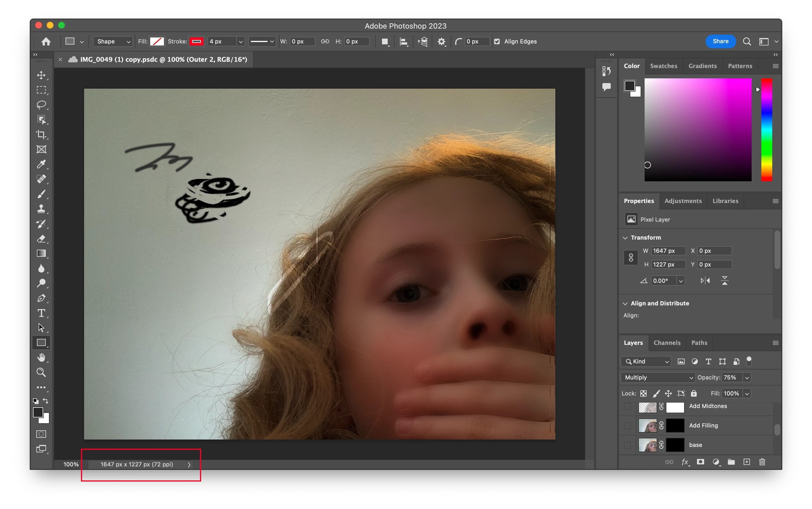Uncheck the Align Edges checkbox
812x509 pixels.
497,41
